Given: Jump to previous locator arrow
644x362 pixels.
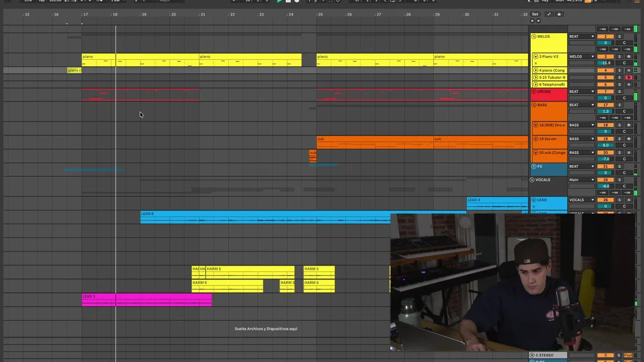Looking at the screenshot, I should click(533, 21).
